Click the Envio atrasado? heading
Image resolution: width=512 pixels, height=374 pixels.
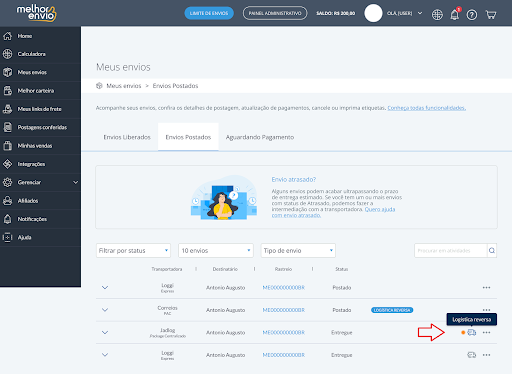(294, 179)
